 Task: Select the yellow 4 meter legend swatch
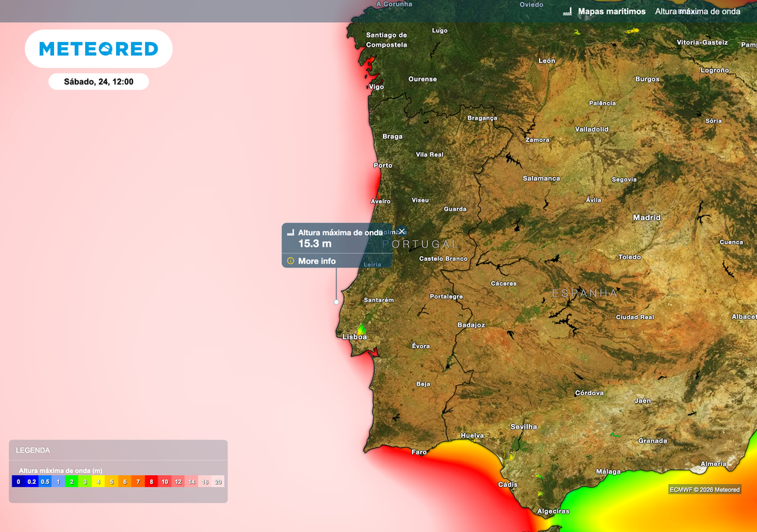98,482
